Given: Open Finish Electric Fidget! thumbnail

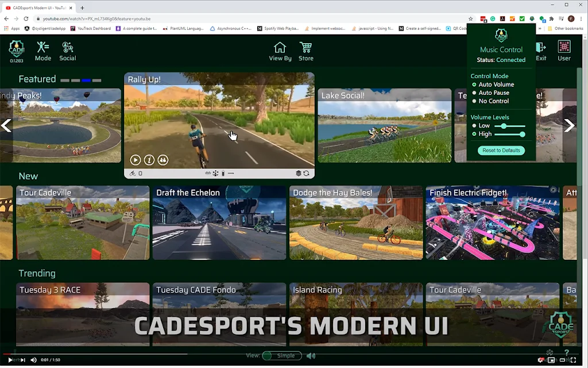Looking at the screenshot, I should click(492, 223).
